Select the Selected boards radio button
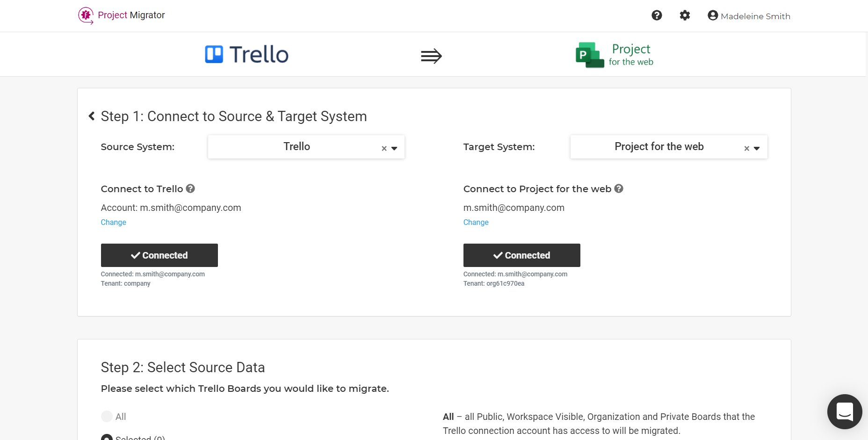 click(107, 438)
